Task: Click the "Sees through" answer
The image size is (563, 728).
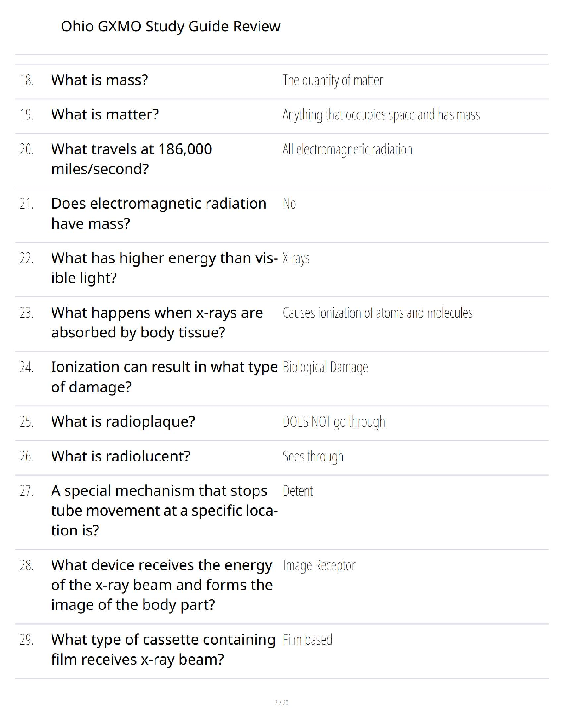Action: click(313, 456)
